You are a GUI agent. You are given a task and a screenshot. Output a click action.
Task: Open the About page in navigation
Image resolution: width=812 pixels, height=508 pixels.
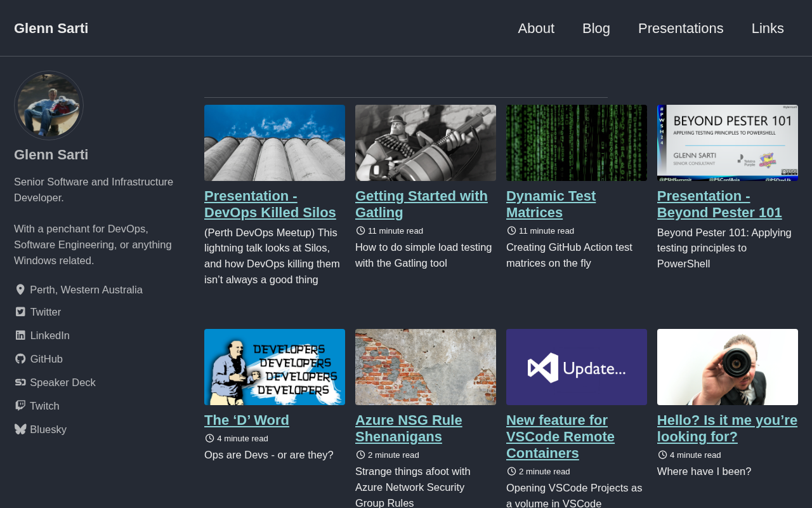click(x=536, y=29)
